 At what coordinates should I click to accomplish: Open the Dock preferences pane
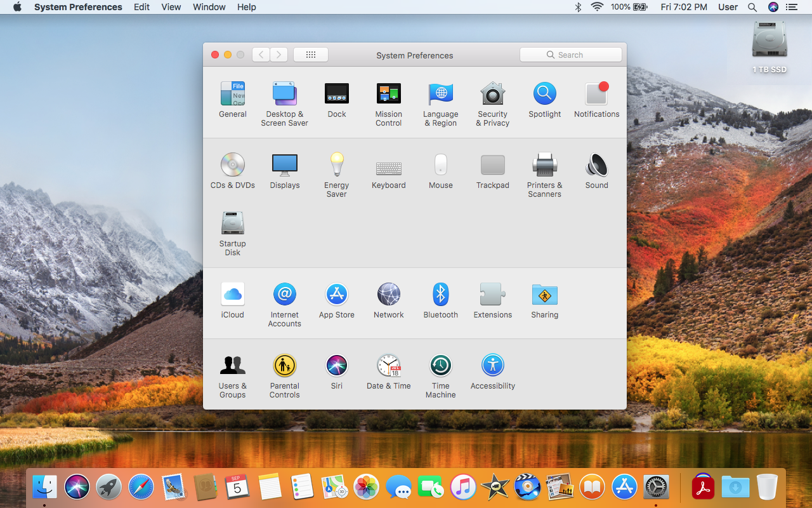click(x=337, y=100)
